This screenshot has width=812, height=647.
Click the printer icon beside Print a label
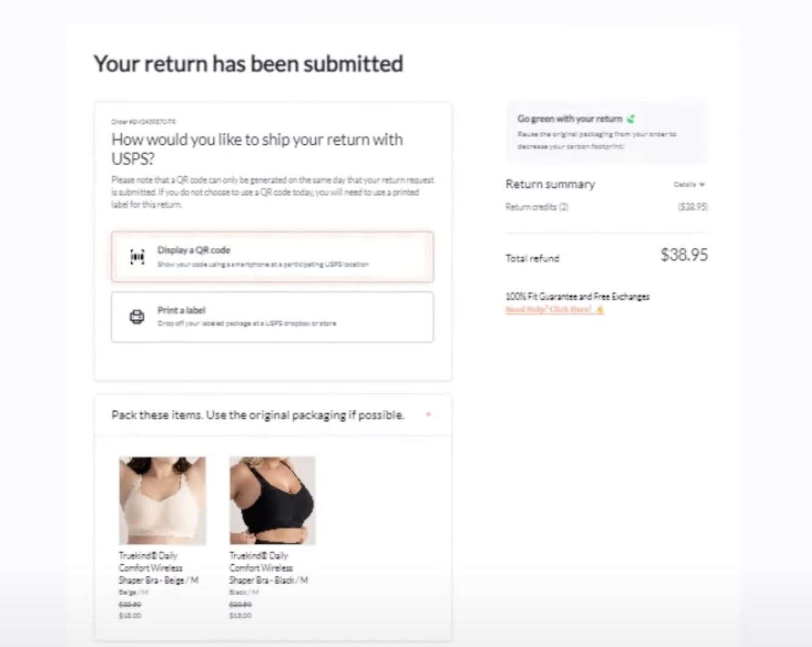pyautogui.click(x=137, y=317)
